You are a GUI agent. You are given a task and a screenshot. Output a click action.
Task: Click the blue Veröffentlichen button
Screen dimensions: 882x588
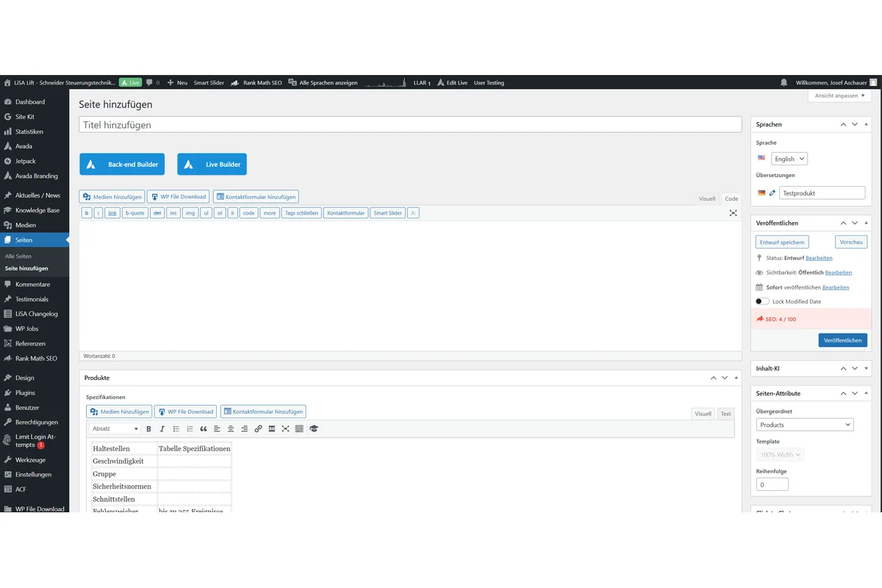pyautogui.click(x=842, y=340)
